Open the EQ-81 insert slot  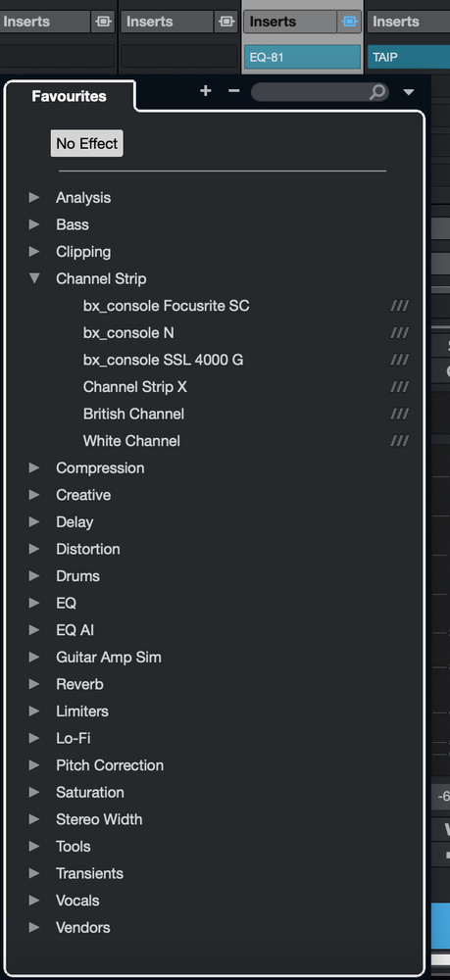[303, 57]
